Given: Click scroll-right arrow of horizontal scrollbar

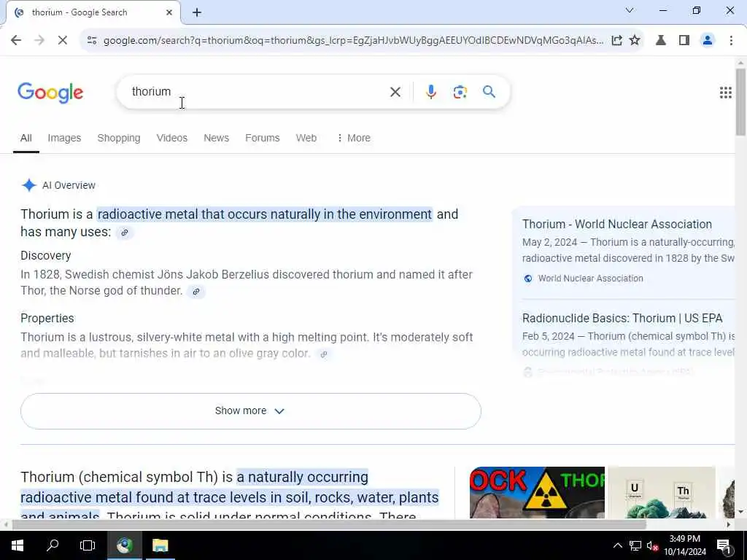Looking at the screenshot, I should [x=729, y=524].
